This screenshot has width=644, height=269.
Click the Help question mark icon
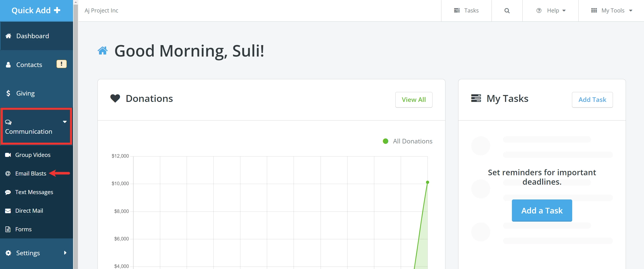(x=539, y=10)
